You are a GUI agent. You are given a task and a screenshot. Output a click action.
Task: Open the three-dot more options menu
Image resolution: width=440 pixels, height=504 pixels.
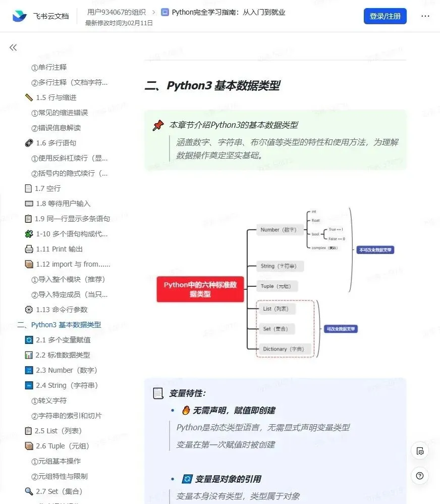click(x=425, y=16)
